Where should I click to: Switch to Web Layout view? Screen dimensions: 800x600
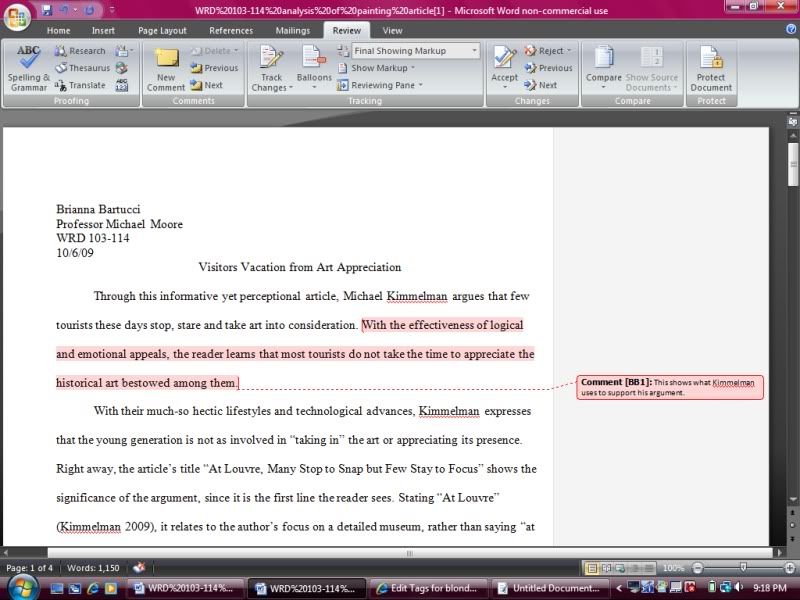(x=620, y=568)
